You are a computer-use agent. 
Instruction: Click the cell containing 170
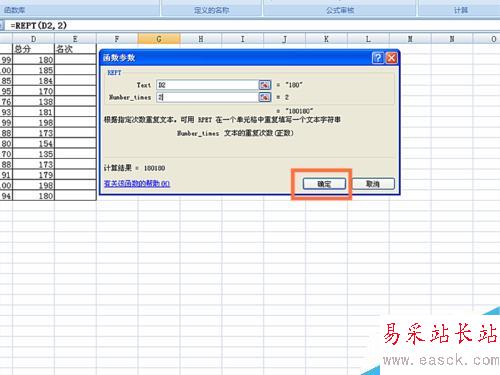(33, 91)
